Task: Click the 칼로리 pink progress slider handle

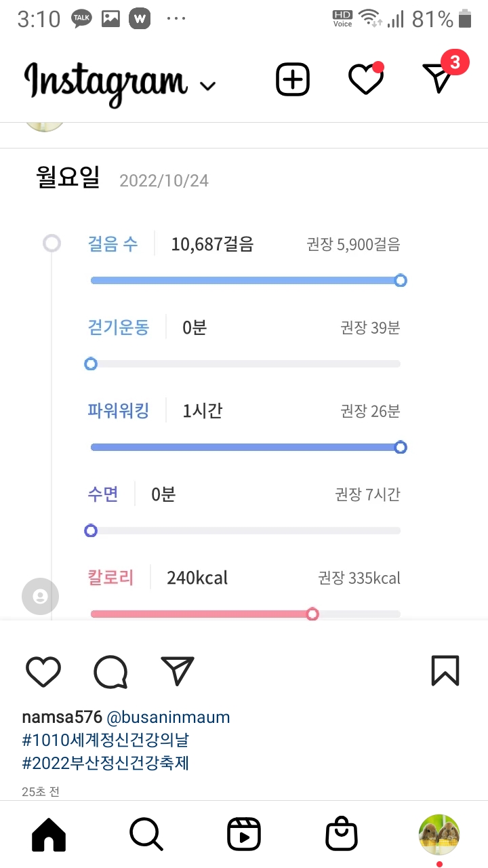Action: 312,614
